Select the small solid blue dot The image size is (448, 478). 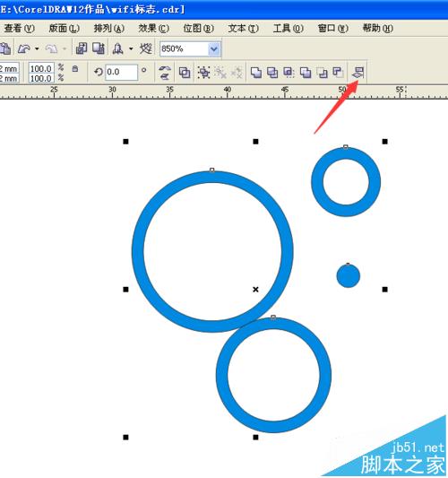point(349,276)
